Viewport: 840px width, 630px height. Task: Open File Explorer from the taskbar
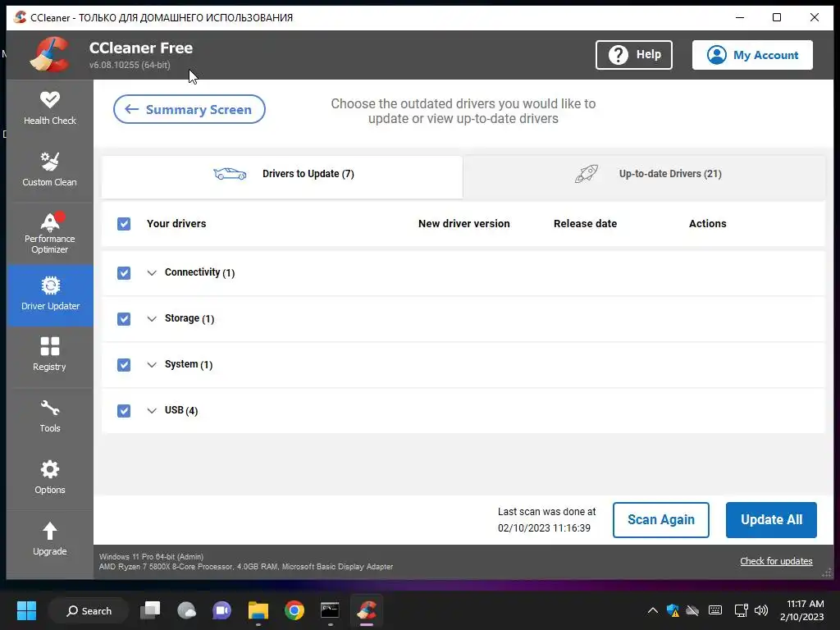tap(258, 610)
